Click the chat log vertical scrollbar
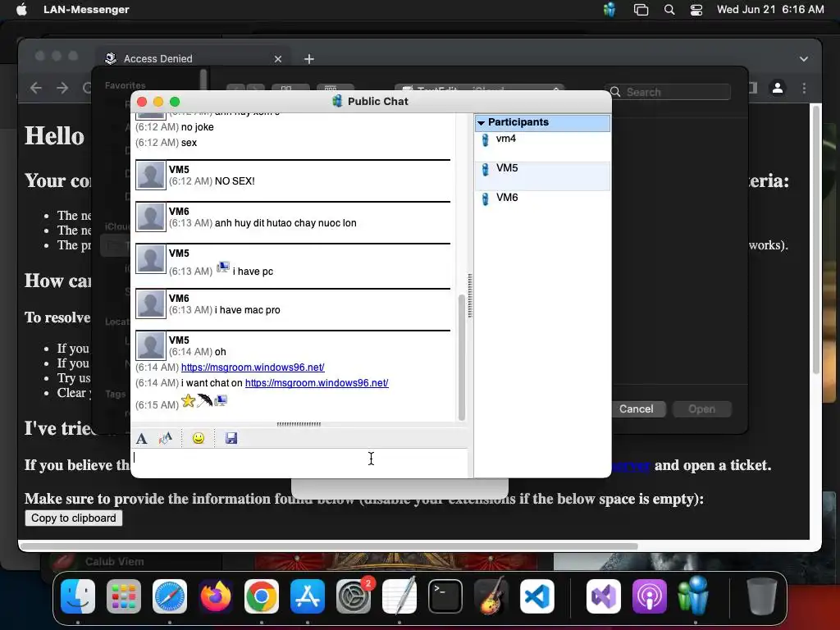 coord(461,358)
